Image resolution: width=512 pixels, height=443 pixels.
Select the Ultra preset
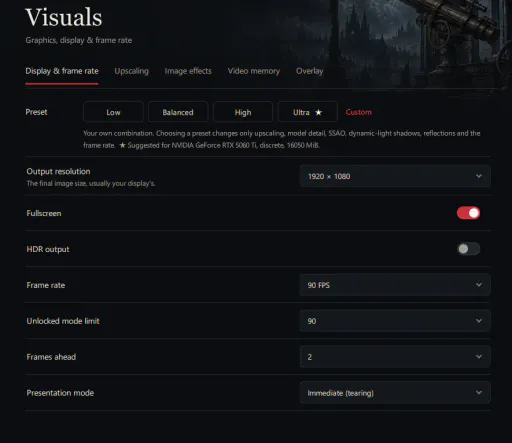[307, 112]
